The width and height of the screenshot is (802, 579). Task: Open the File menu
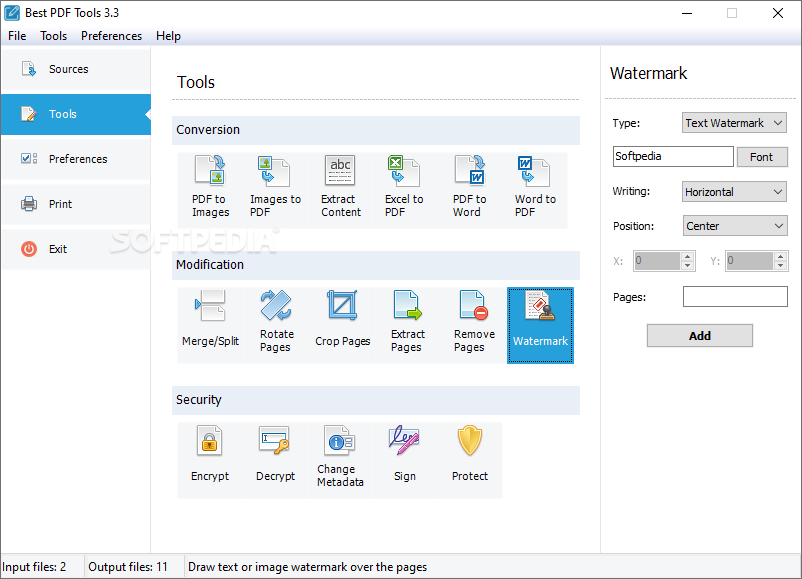click(17, 36)
